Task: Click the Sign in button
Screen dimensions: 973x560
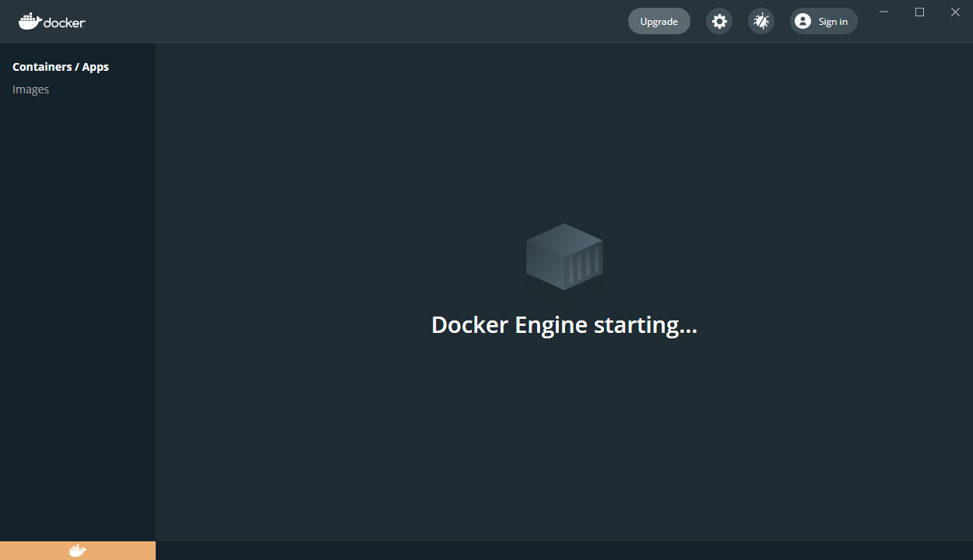Action: (824, 21)
